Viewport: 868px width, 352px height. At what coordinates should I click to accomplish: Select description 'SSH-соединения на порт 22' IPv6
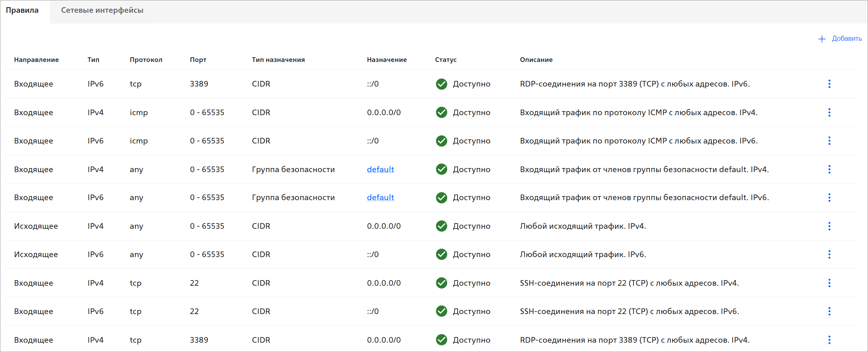point(629,311)
